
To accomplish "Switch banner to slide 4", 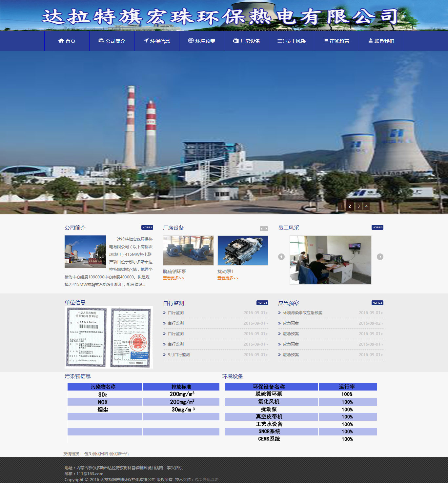I will pyautogui.click(x=366, y=206).
